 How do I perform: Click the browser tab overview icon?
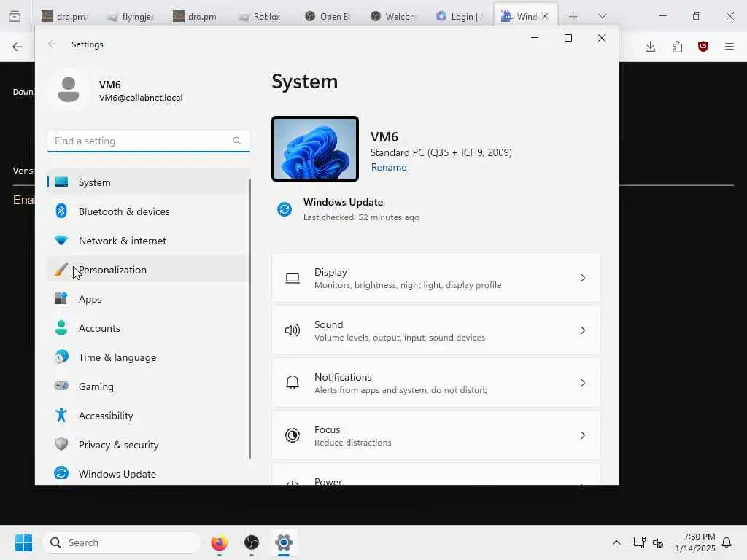coord(15,16)
